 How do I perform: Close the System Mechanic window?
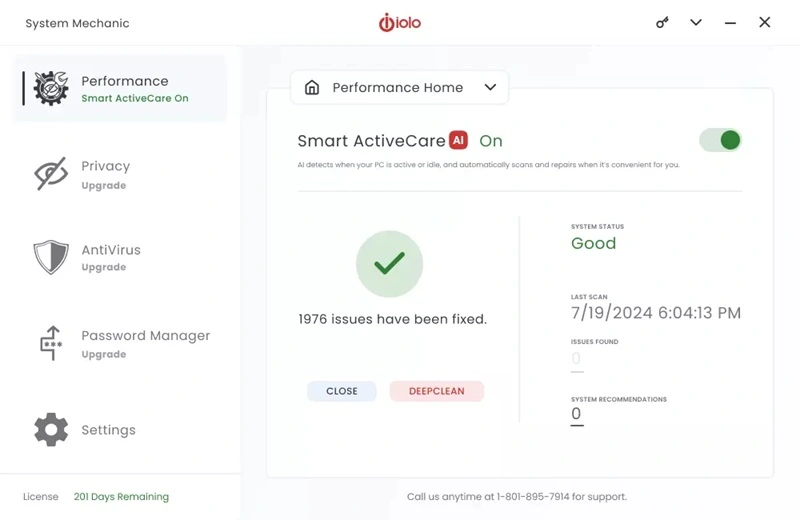764,22
